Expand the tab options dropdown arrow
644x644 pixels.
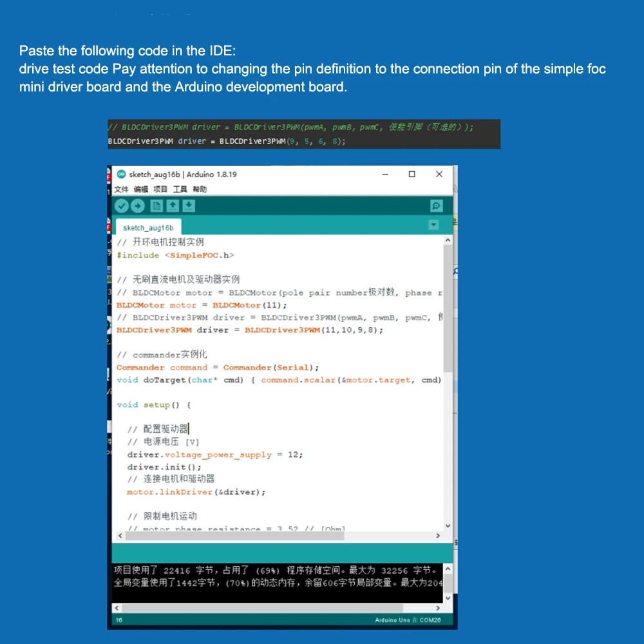(x=433, y=225)
